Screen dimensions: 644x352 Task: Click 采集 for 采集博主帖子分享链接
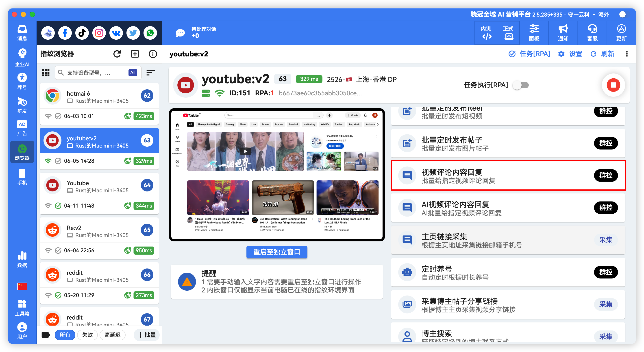click(606, 304)
